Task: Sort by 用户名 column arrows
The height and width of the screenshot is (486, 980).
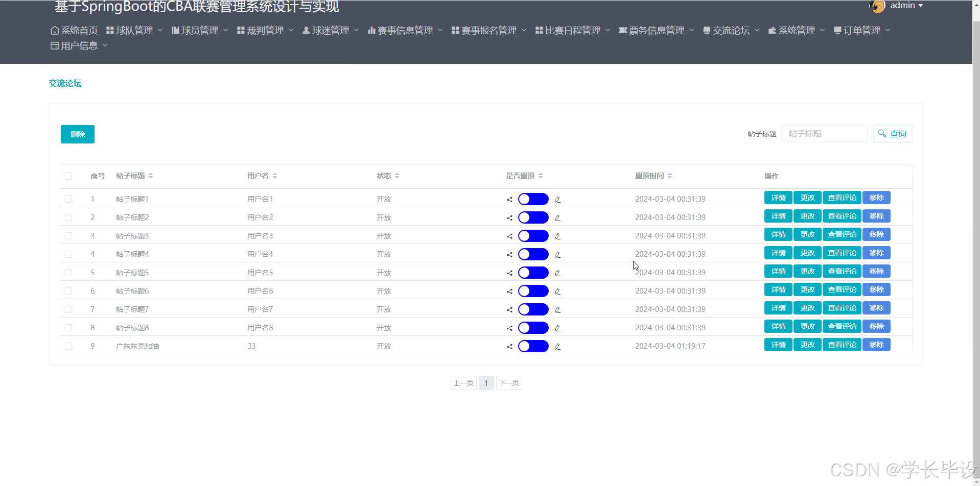Action: (275, 176)
